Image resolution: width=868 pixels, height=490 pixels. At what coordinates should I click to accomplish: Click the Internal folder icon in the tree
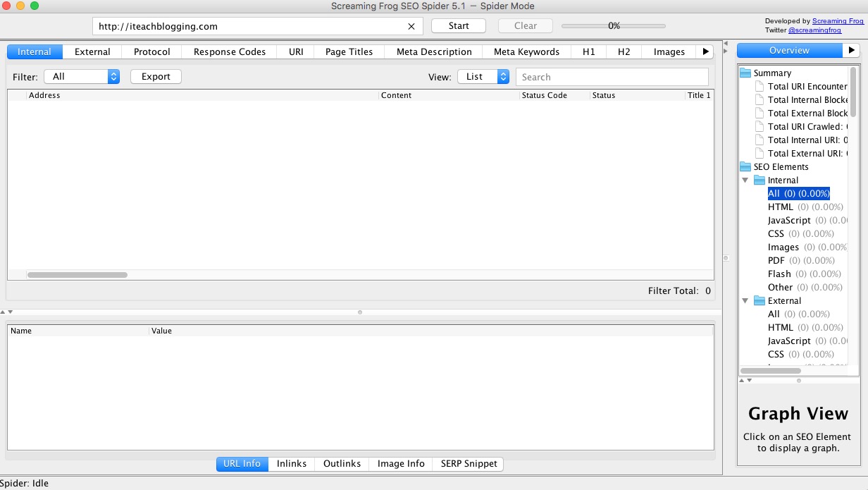coord(759,180)
